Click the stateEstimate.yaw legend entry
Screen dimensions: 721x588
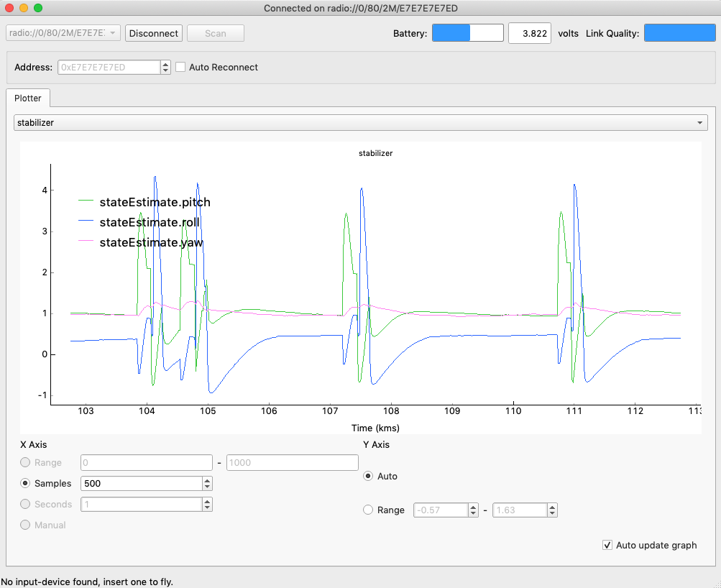(x=151, y=242)
